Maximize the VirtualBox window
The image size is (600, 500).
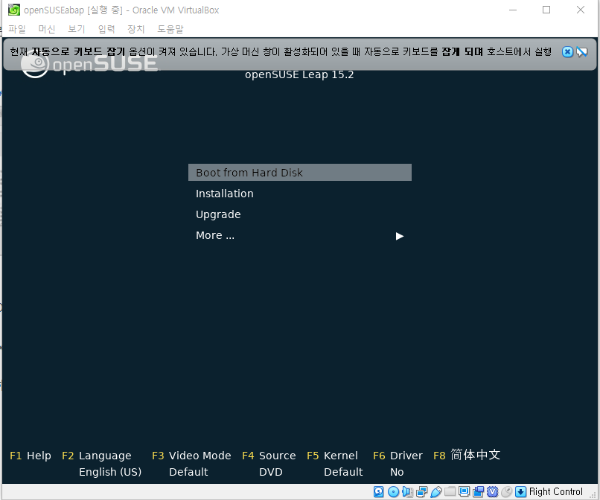click(x=546, y=10)
